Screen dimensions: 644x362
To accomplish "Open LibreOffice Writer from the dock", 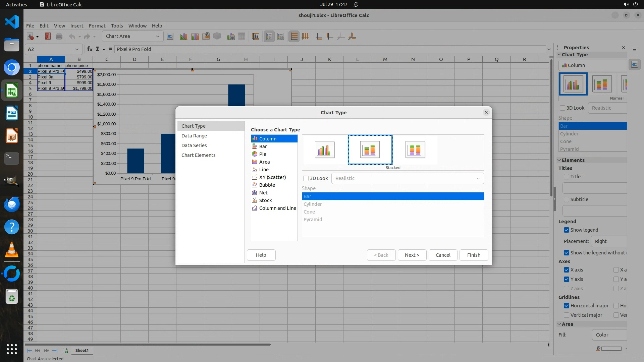I will coord(12,113).
